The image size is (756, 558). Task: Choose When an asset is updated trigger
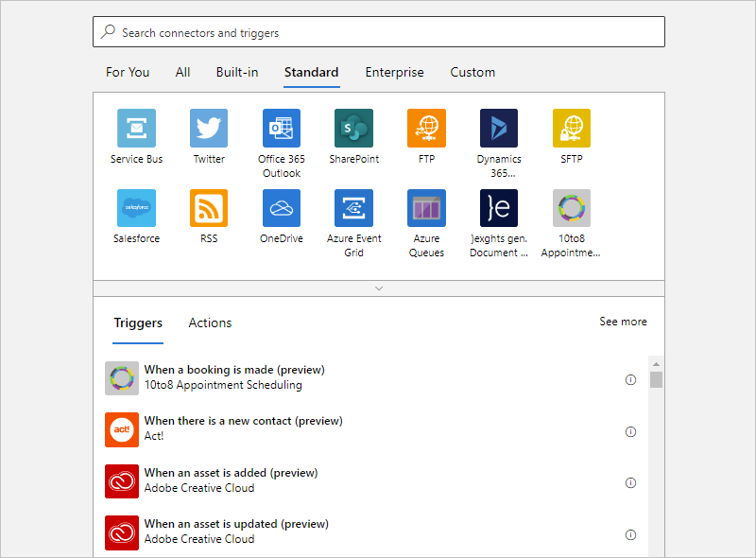(x=370, y=532)
